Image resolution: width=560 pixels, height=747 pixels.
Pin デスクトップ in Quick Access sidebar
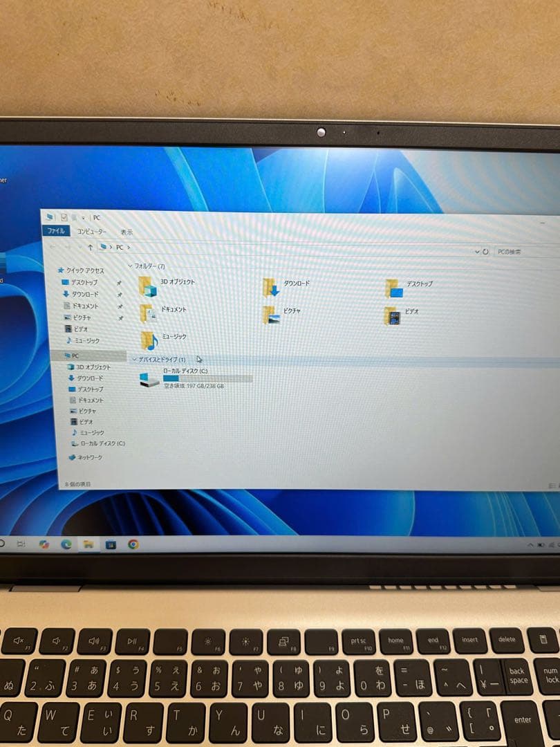pos(119,283)
